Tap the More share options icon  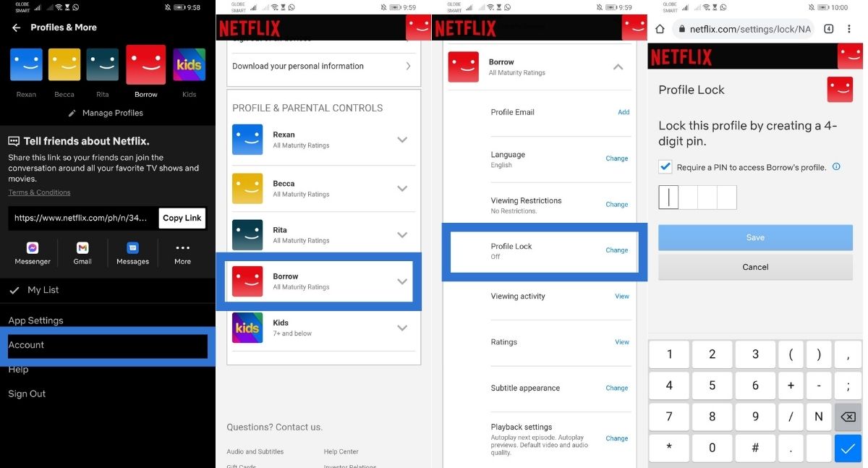[x=182, y=248]
